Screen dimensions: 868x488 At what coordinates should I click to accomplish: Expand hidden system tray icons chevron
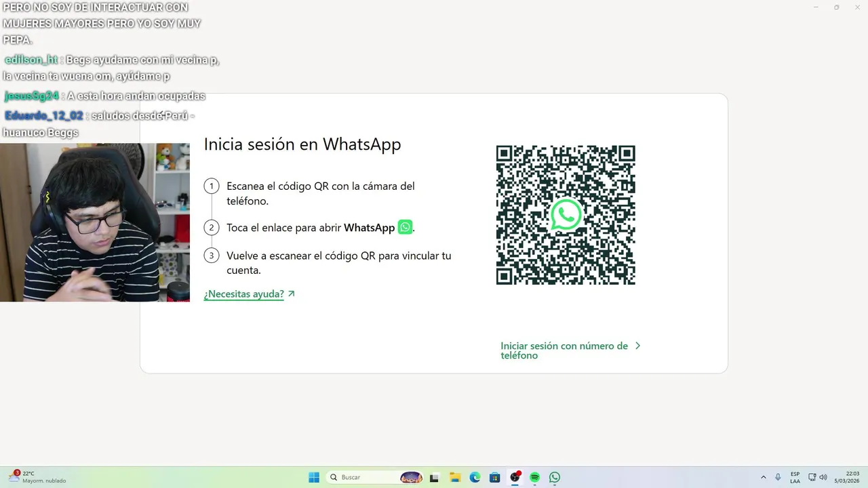point(764,477)
